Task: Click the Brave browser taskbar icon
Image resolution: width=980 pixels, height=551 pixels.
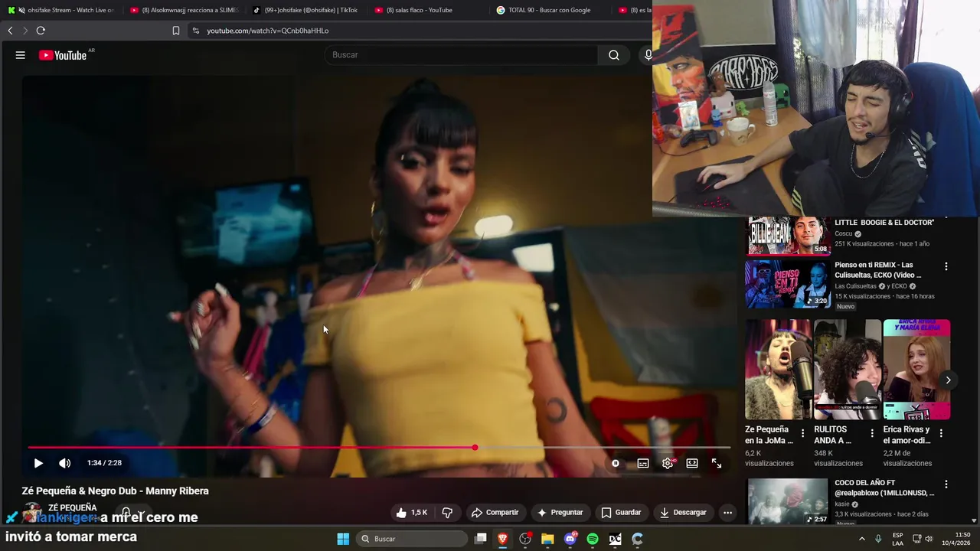Action: click(502, 539)
